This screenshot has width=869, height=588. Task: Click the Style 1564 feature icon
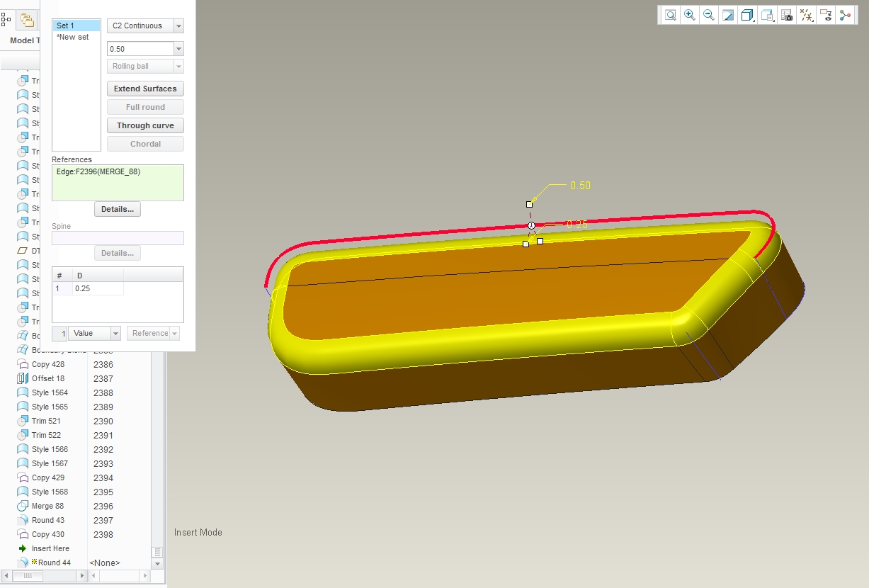pyautogui.click(x=22, y=392)
